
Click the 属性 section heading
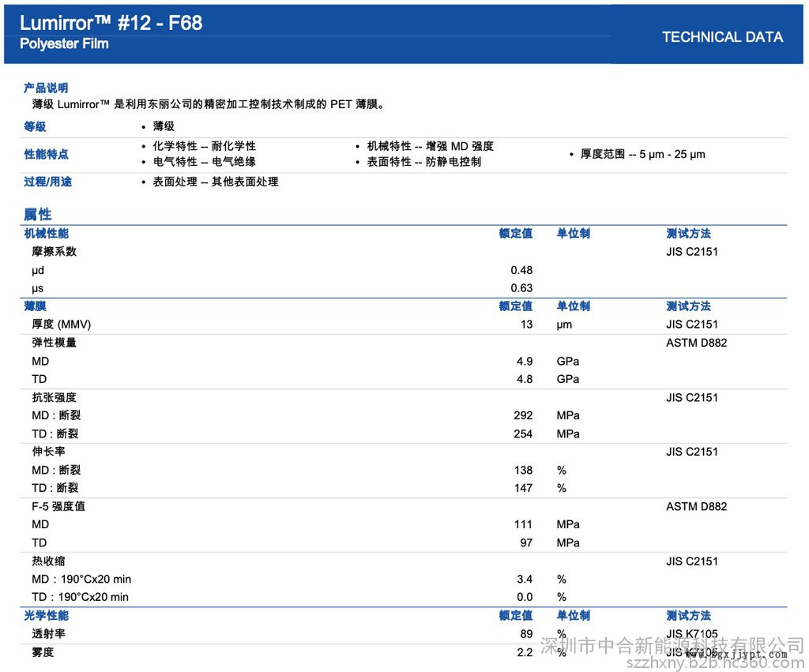pyautogui.click(x=37, y=214)
